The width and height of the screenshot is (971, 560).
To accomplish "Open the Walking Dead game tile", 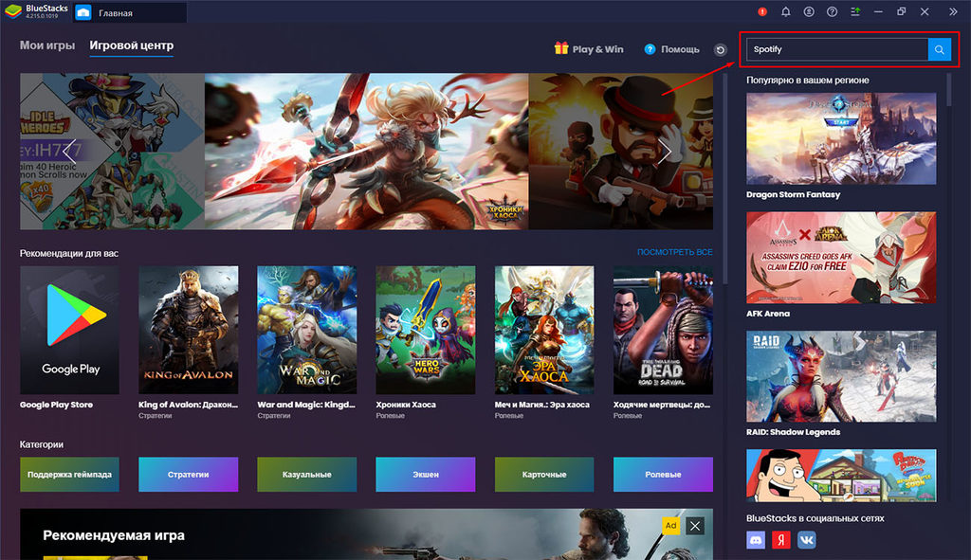I will tap(663, 330).
